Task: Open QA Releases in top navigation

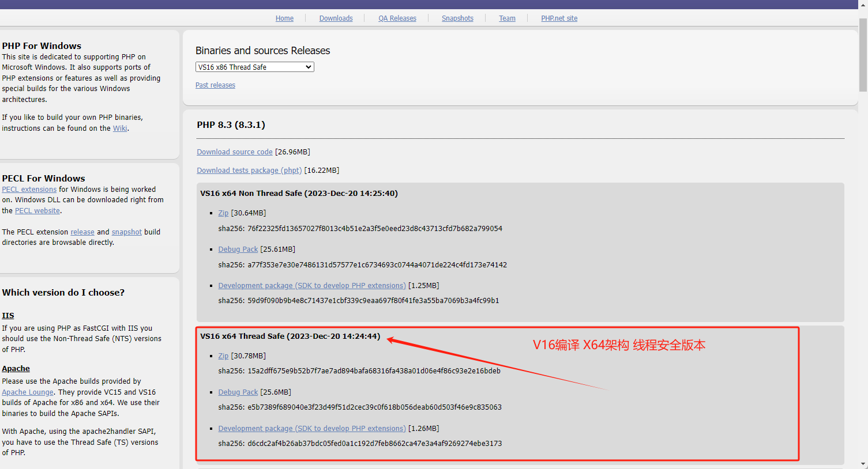Action: (397, 18)
